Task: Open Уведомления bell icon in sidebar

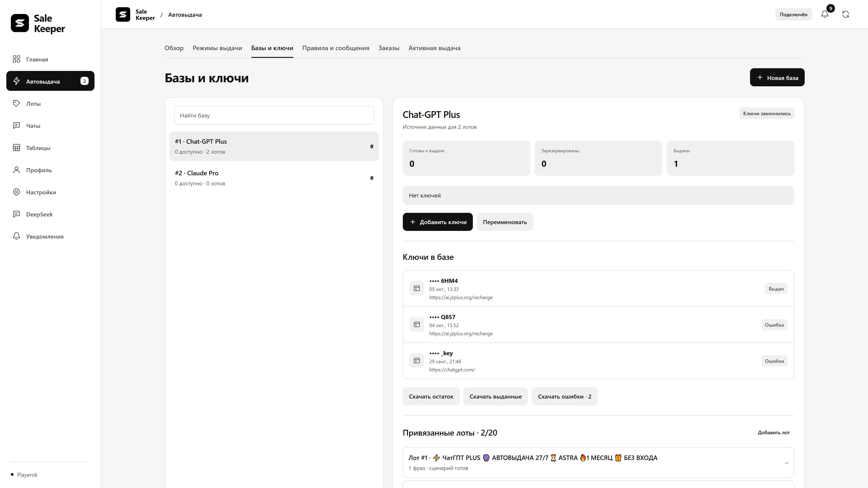Action: (x=17, y=236)
